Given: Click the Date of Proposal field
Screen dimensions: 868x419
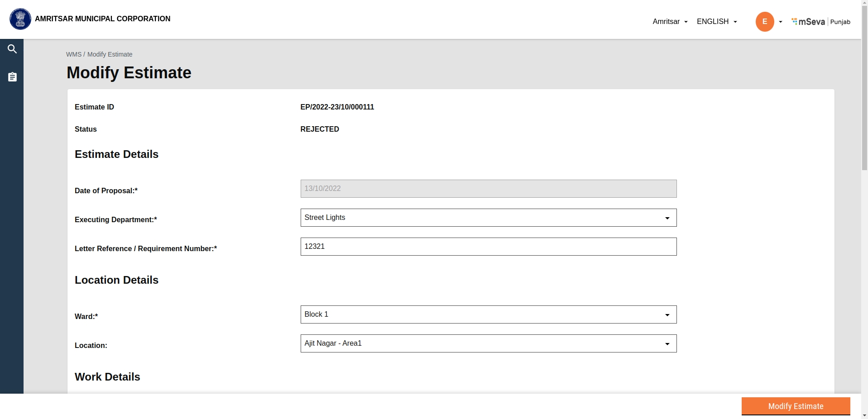Looking at the screenshot, I should (488, 189).
